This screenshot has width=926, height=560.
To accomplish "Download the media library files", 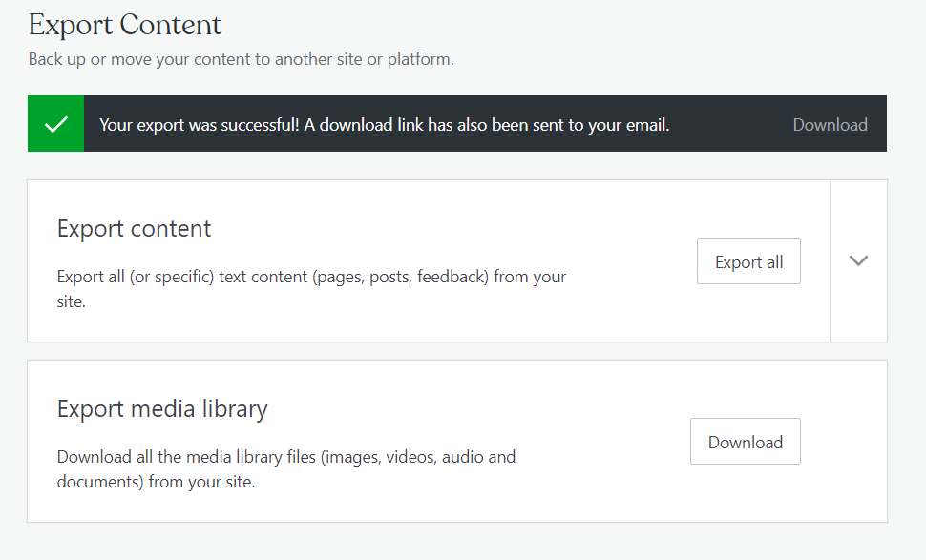I will [x=745, y=442].
